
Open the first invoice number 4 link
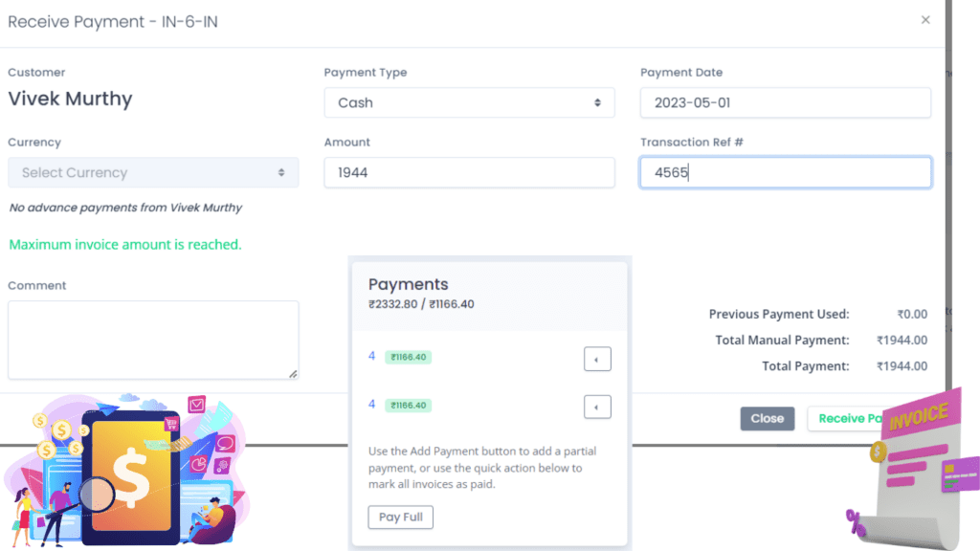point(372,356)
